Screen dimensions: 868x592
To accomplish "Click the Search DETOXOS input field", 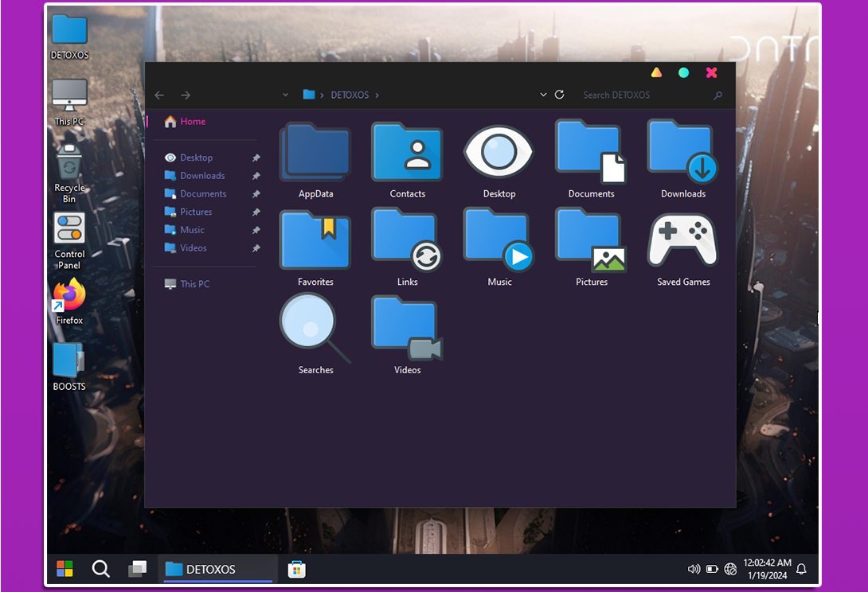I will point(645,95).
